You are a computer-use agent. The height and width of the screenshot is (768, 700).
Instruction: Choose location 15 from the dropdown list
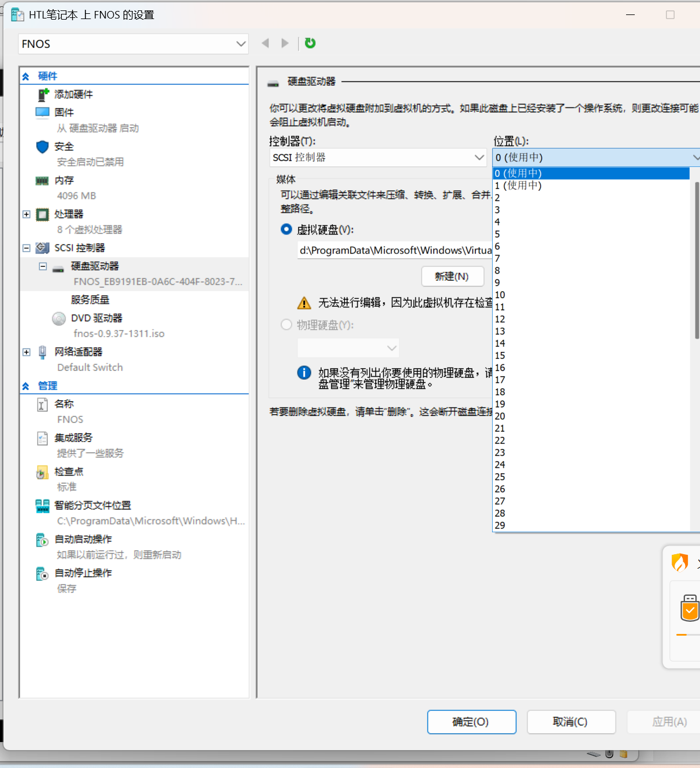tap(500, 355)
